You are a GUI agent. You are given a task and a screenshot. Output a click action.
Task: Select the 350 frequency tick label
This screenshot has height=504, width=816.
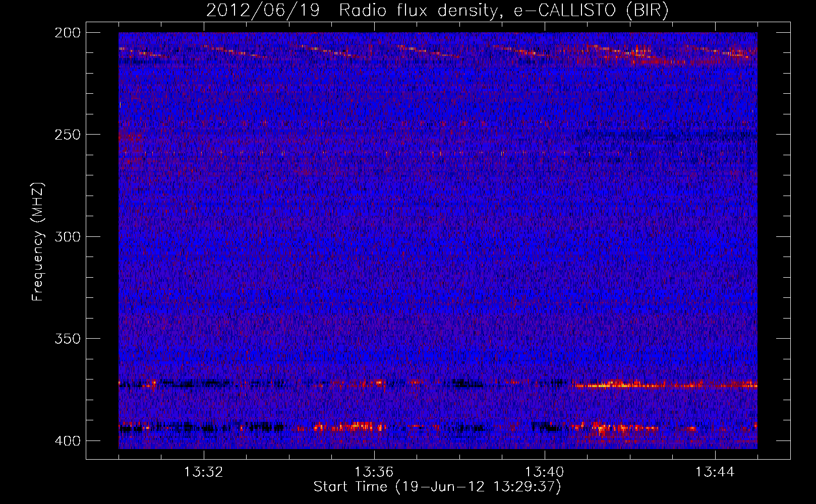(x=68, y=338)
